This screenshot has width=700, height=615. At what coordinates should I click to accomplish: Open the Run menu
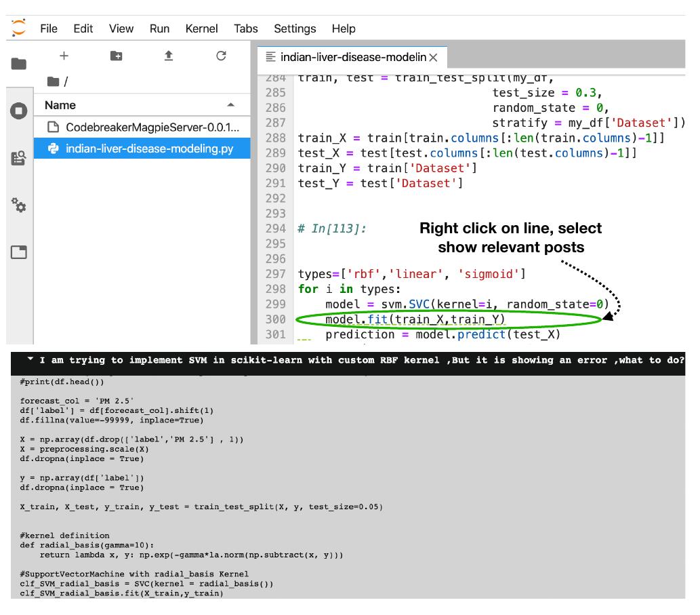(x=159, y=28)
